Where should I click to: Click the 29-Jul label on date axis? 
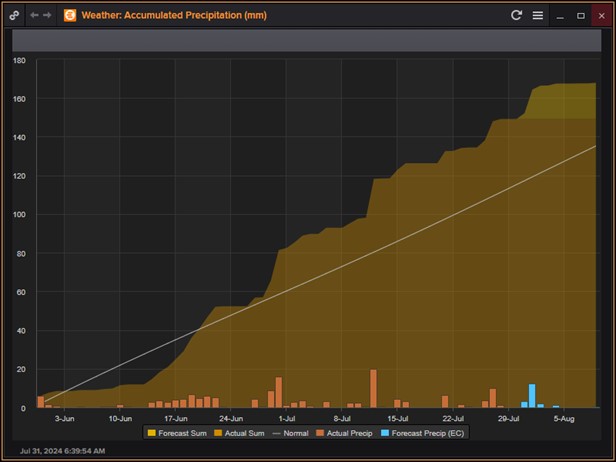point(508,418)
